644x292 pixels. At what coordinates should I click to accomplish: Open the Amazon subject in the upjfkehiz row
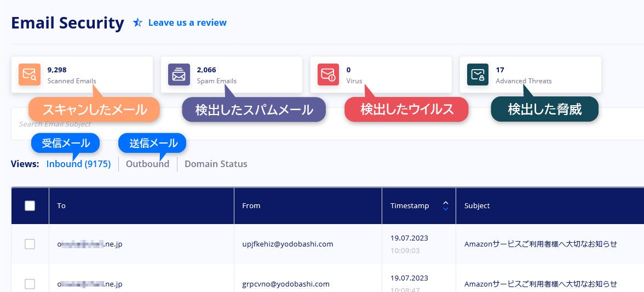pos(540,244)
